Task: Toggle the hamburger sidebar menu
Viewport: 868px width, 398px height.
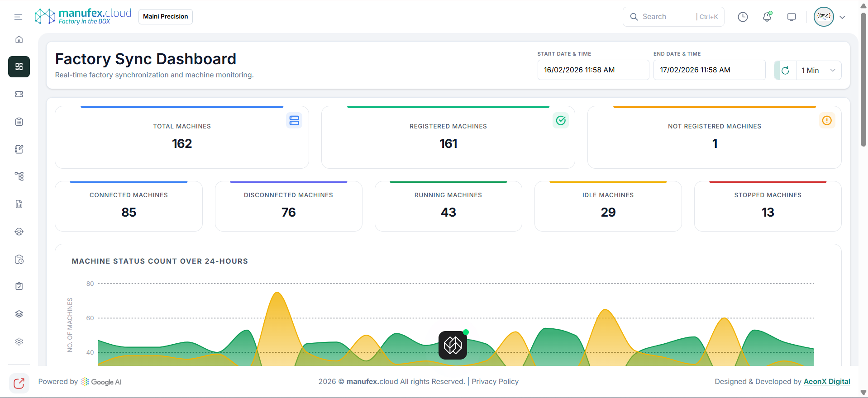Action: [18, 17]
